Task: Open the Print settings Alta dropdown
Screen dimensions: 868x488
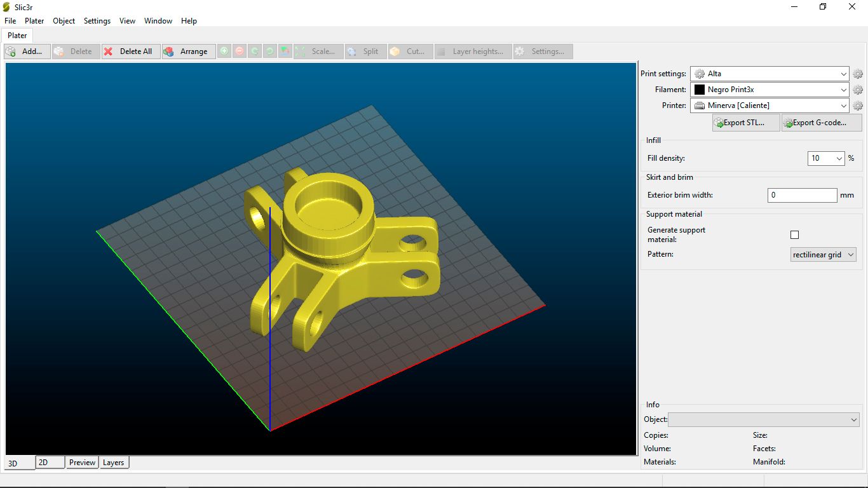Action: pyautogui.click(x=770, y=74)
